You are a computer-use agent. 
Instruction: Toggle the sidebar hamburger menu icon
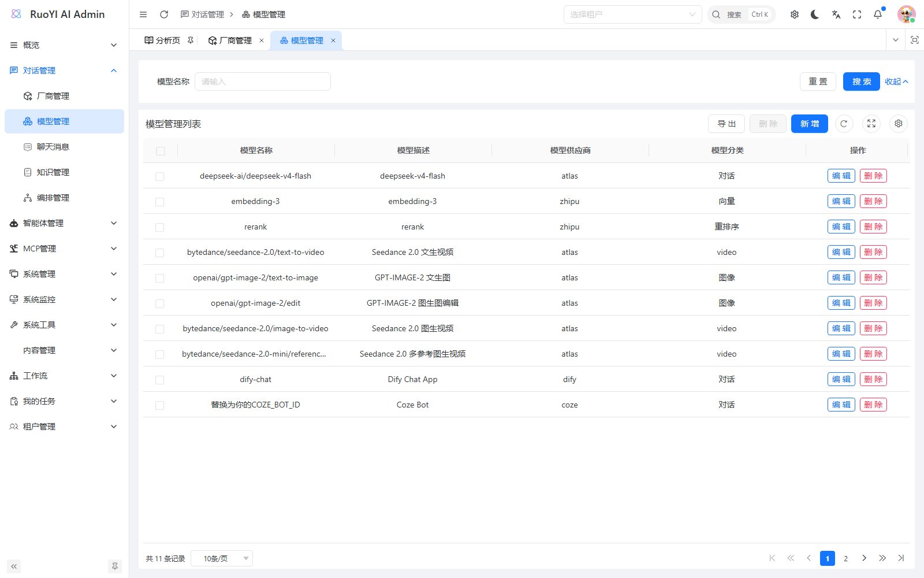click(x=143, y=14)
